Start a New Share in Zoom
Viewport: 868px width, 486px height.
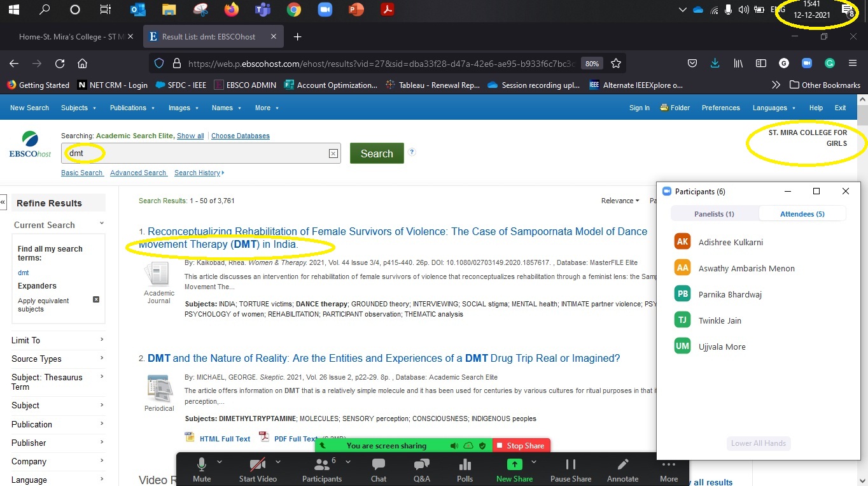[514, 470]
